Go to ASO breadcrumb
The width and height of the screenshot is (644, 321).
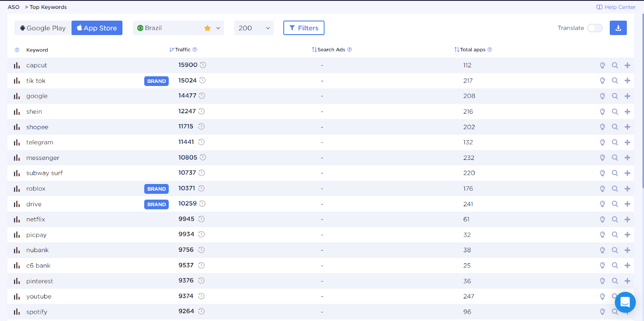14,7
